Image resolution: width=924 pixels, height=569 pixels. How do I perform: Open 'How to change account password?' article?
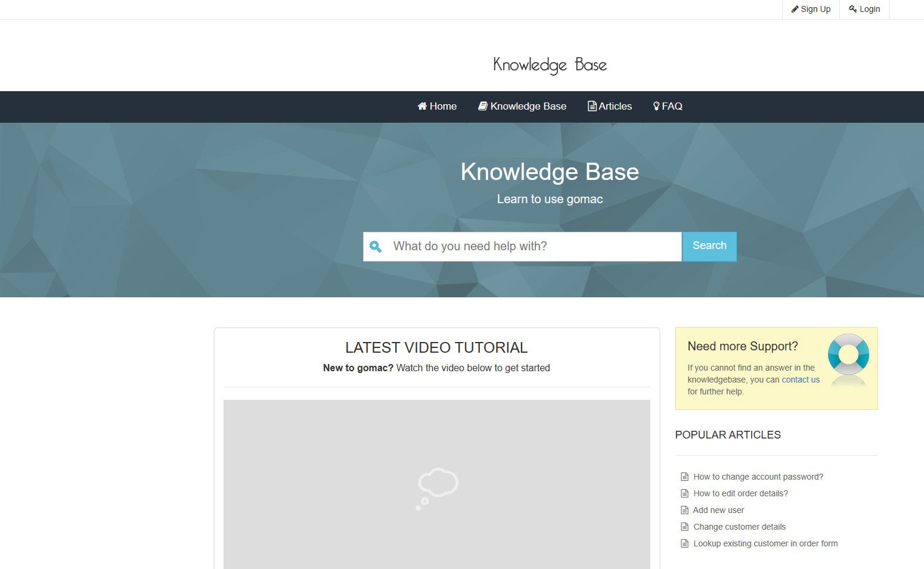(758, 477)
